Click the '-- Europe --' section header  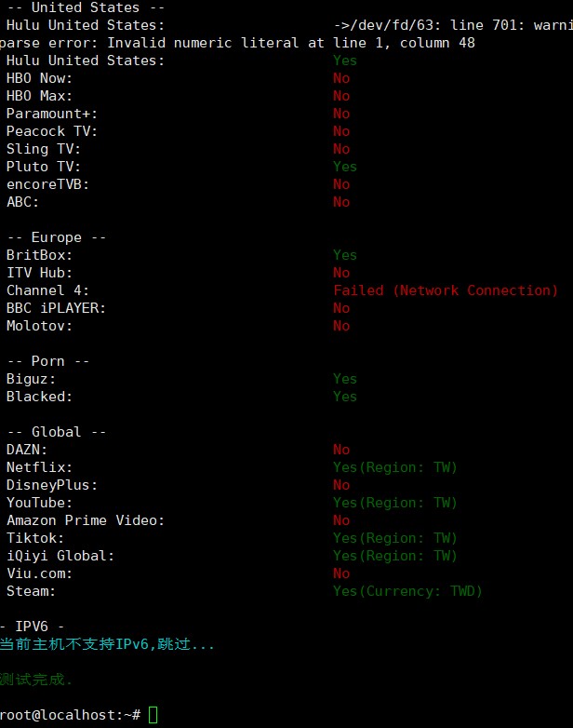point(57,237)
